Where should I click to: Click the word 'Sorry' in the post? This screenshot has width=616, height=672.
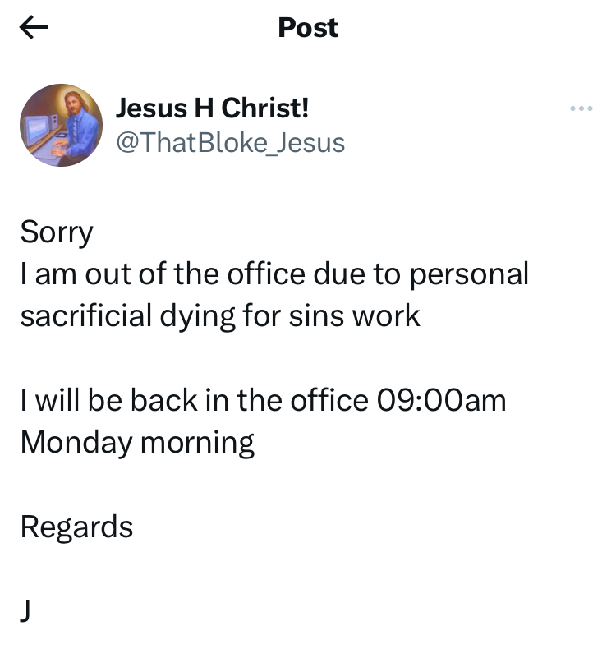[57, 232]
